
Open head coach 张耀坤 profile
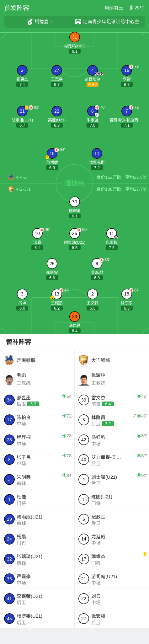point(112,379)
